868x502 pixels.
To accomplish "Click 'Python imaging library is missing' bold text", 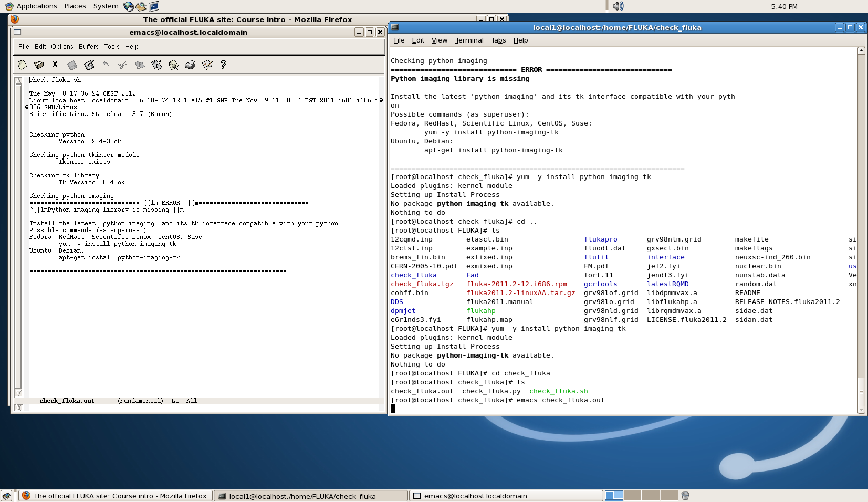I will pos(460,79).
